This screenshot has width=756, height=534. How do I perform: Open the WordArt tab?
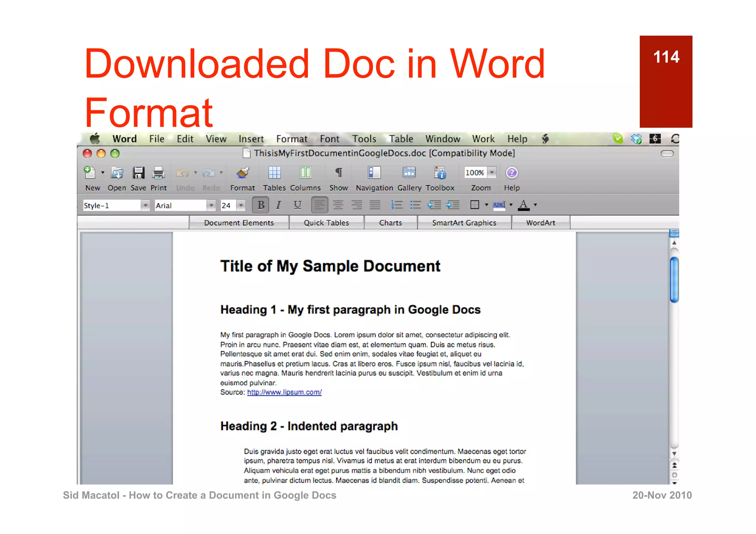pos(541,223)
